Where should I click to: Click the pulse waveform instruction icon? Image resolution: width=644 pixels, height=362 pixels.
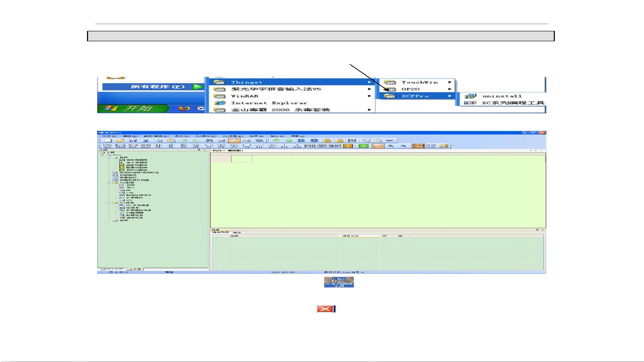click(323, 146)
